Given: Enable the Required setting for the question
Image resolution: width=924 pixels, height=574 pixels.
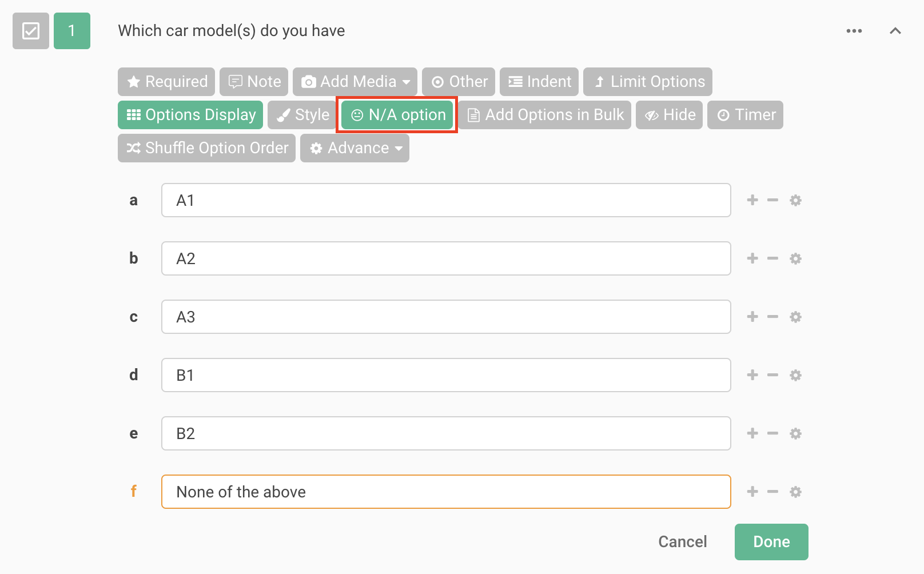Looking at the screenshot, I should point(166,82).
